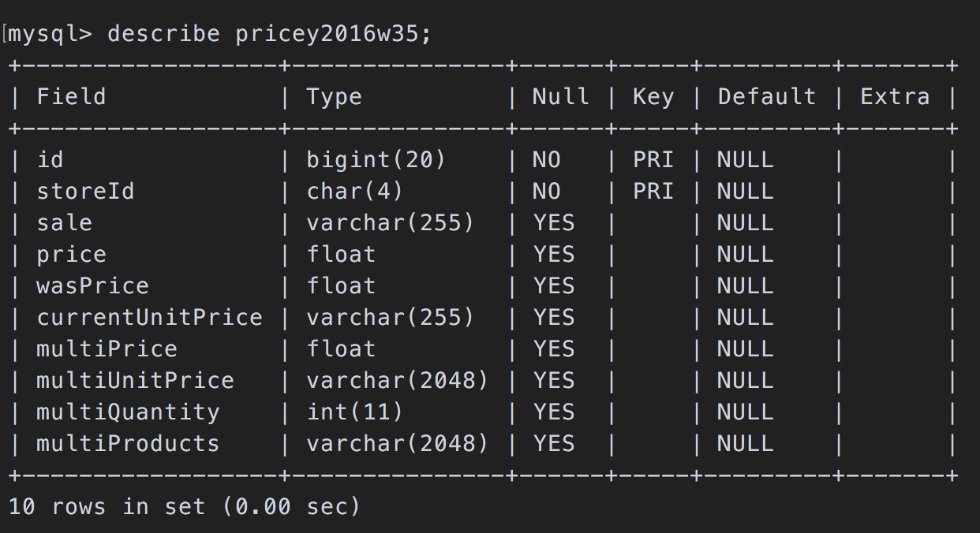This screenshot has height=533, width=980.
Task: Click the multiProducts field name
Action: point(128,444)
